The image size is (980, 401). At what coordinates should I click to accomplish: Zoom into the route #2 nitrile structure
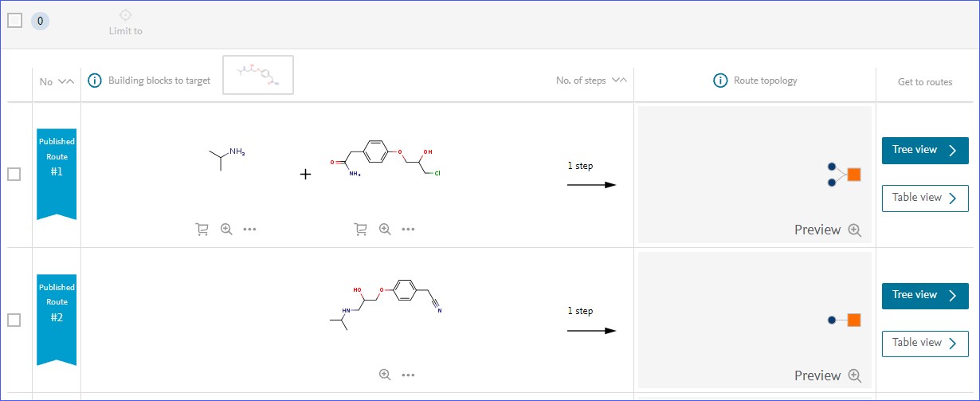click(385, 375)
